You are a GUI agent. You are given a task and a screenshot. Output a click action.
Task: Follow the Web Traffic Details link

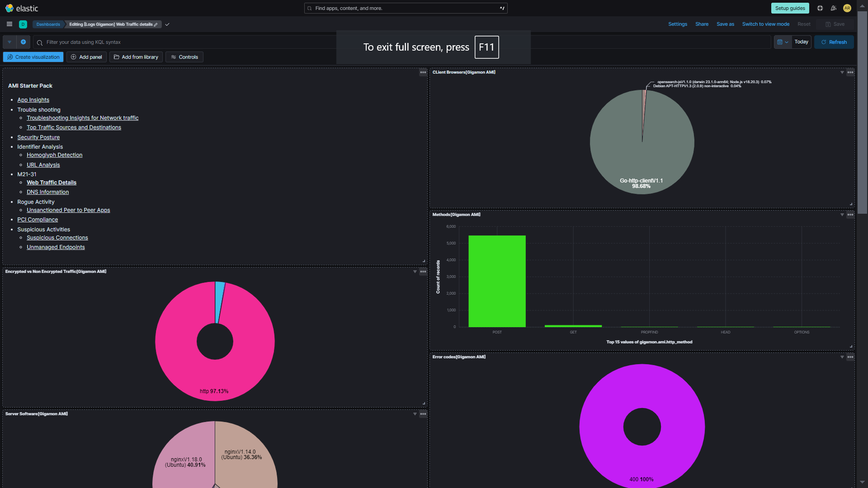point(51,183)
